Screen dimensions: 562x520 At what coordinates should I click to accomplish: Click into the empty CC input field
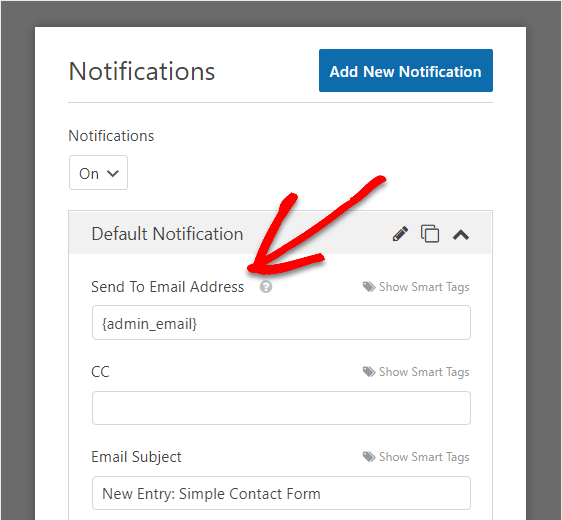pyautogui.click(x=281, y=408)
